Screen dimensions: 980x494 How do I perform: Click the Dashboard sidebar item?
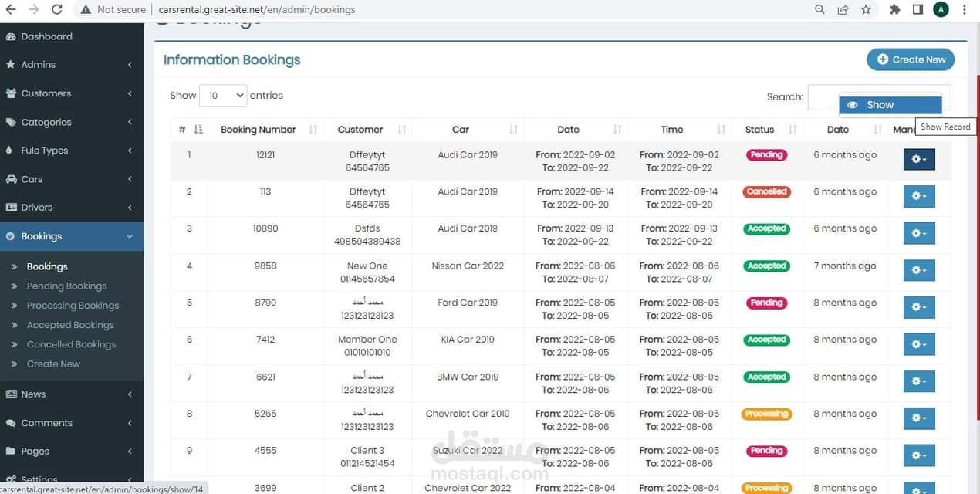[x=72, y=36]
